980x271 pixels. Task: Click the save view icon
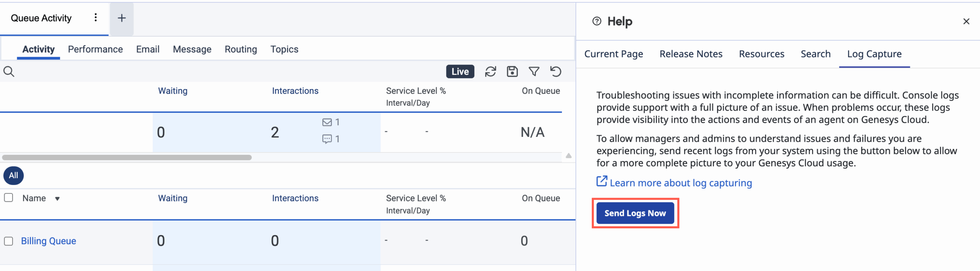coord(512,71)
